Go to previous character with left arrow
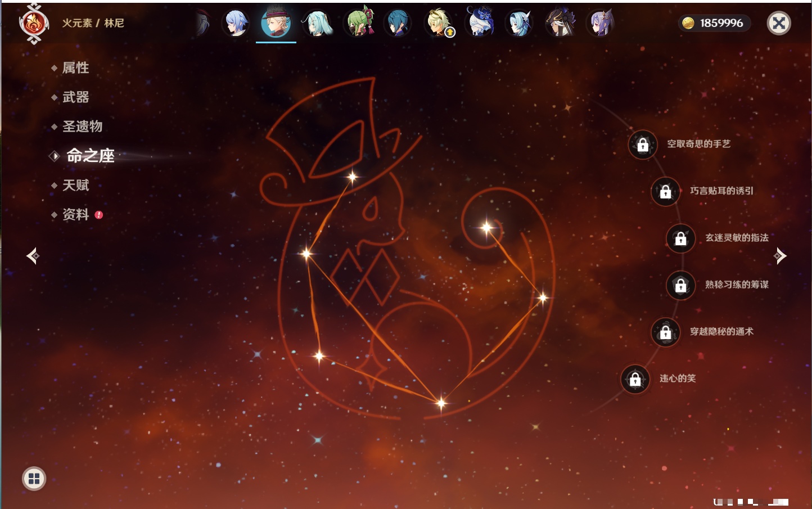 tap(33, 256)
